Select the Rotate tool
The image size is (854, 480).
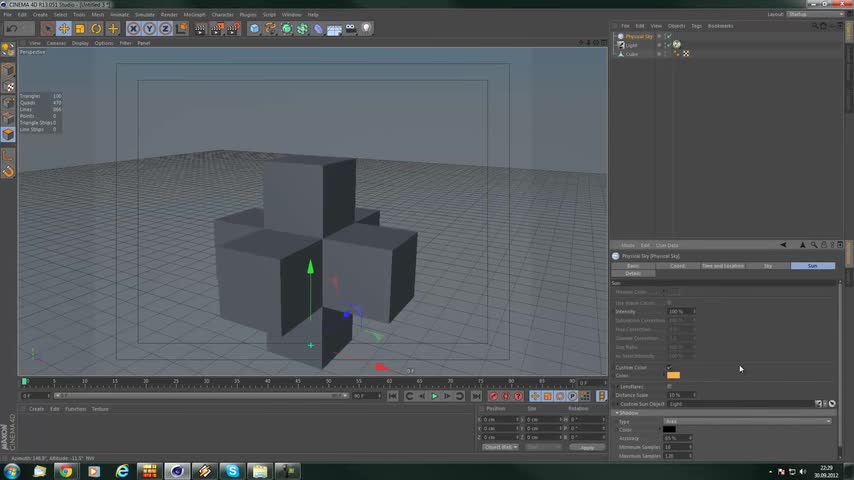pyautogui.click(x=96, y=29)
